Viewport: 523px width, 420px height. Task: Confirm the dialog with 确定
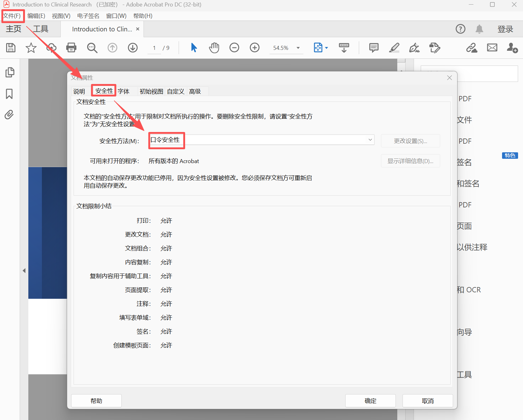(370, 401)
